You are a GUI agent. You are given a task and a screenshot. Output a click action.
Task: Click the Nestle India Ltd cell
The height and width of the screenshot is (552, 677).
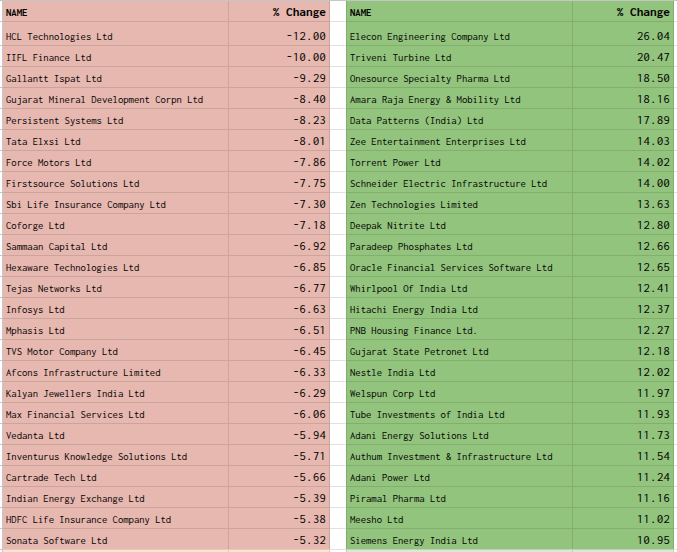[x=459, y=373]
